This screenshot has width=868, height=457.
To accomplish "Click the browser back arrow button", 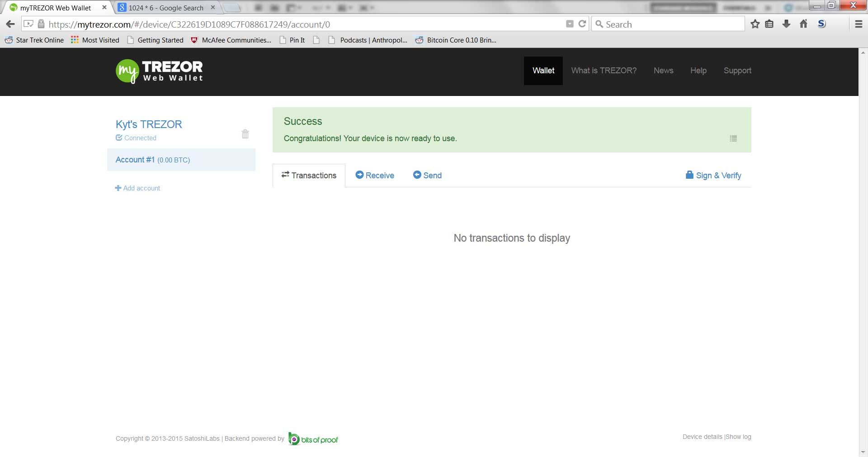I will (x=10, y=24).
